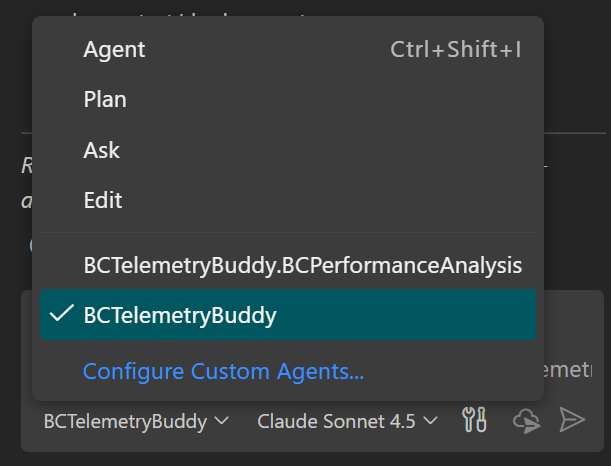Switch to Edit mode
Image resolution: width=611 pixels, height=466 pixels.
tap(103, 200)
